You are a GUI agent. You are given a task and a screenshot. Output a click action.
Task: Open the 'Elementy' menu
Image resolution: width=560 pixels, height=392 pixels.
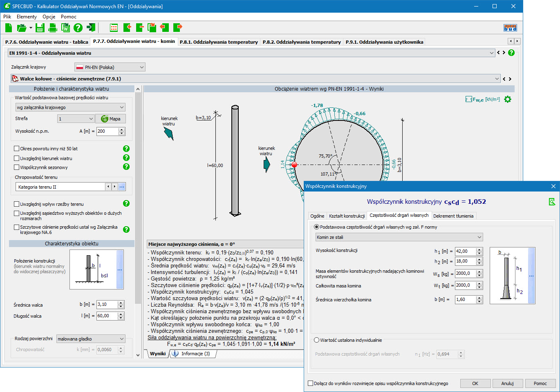[27, 17]
